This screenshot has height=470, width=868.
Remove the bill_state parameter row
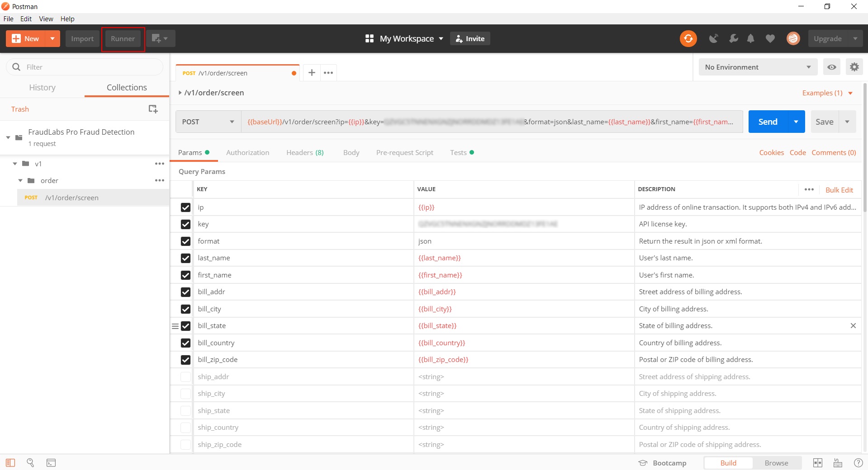pyautogui.click(x=853, y=326)
